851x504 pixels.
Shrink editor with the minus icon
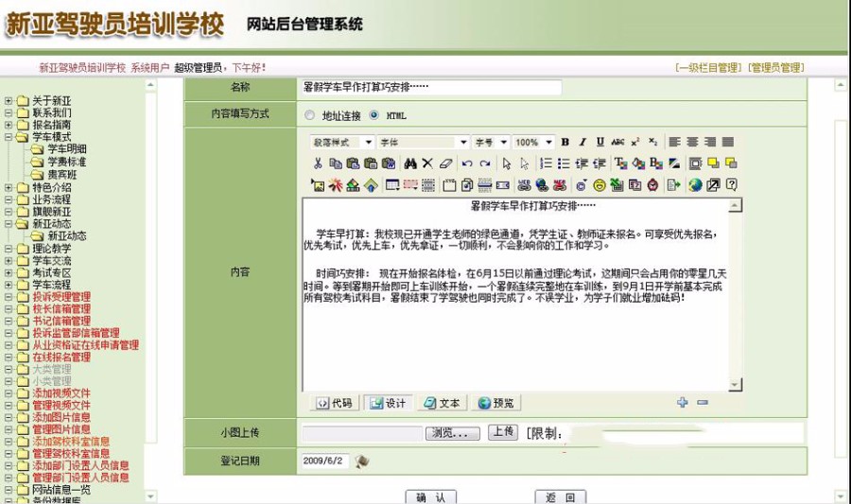(x=703, y=402)
